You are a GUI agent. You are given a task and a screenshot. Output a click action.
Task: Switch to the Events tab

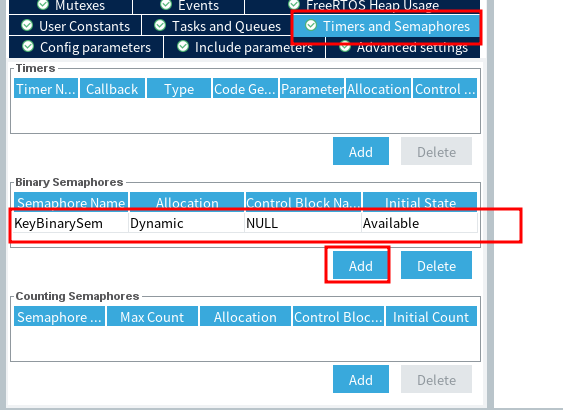click(189, 6)
